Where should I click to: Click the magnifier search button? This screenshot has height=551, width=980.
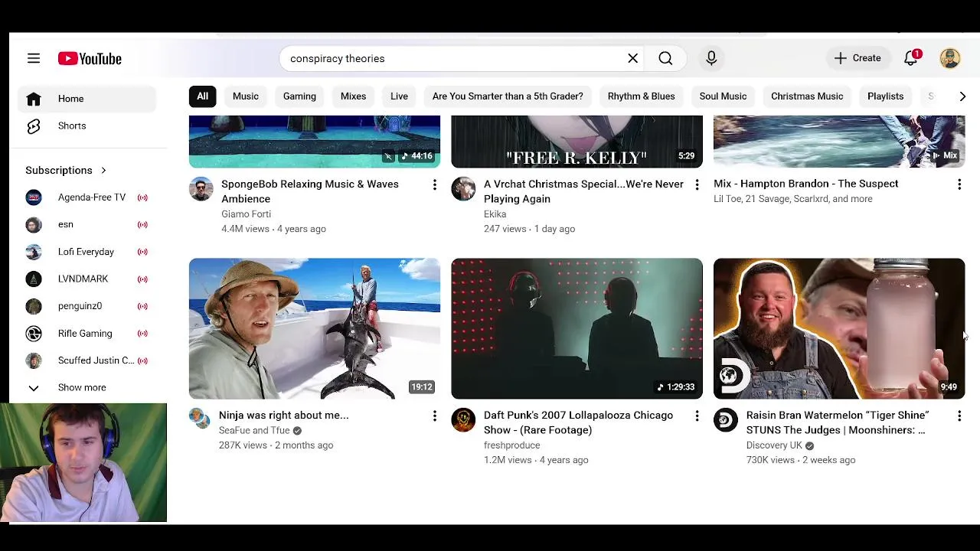coord(665,58)
